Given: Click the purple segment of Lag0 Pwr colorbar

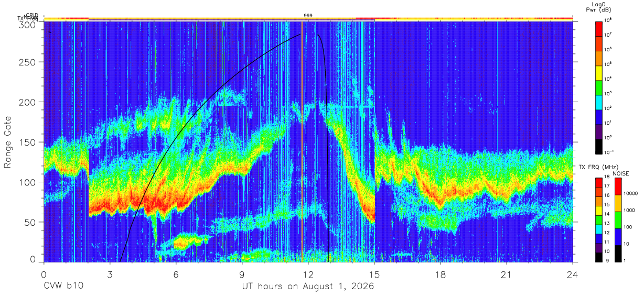Looking at the screenshot, I should [599, 130].
